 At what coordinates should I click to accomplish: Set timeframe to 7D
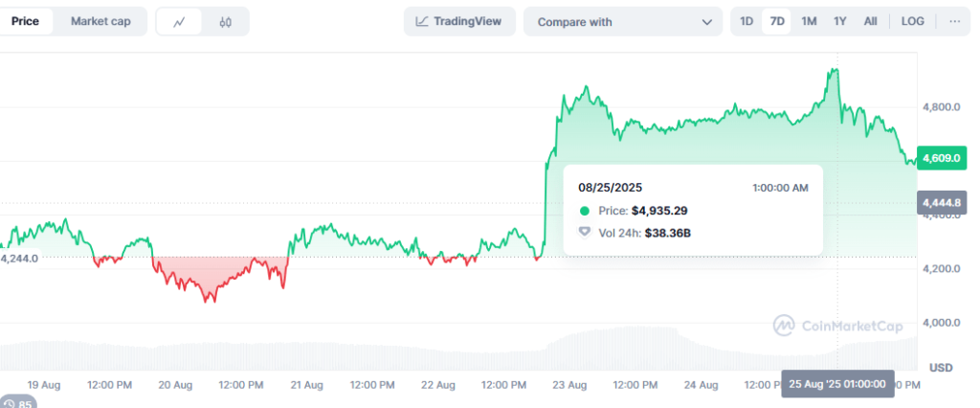tap(777, 21)
